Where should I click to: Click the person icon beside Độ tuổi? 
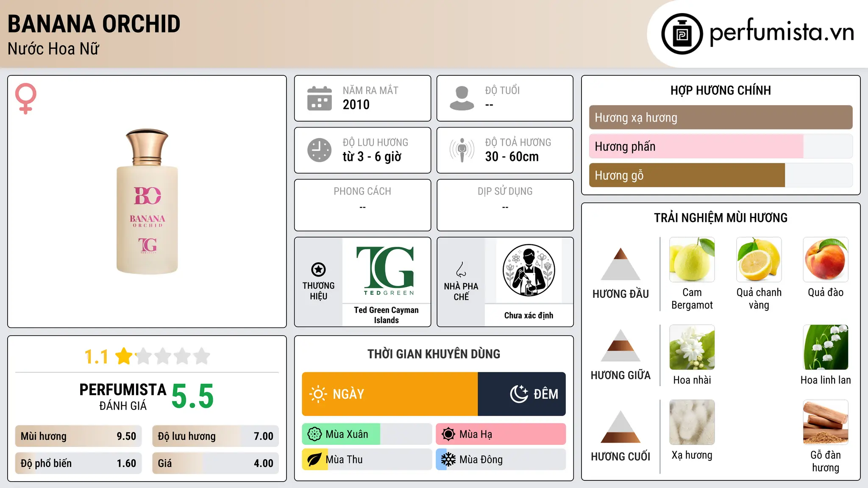click(462, 98)
